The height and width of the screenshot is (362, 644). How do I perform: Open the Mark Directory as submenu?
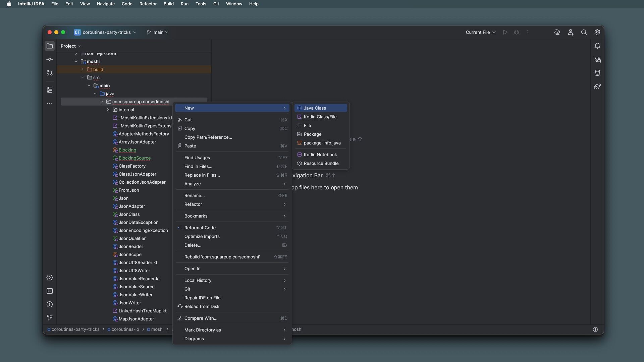[x=232, y=330]
